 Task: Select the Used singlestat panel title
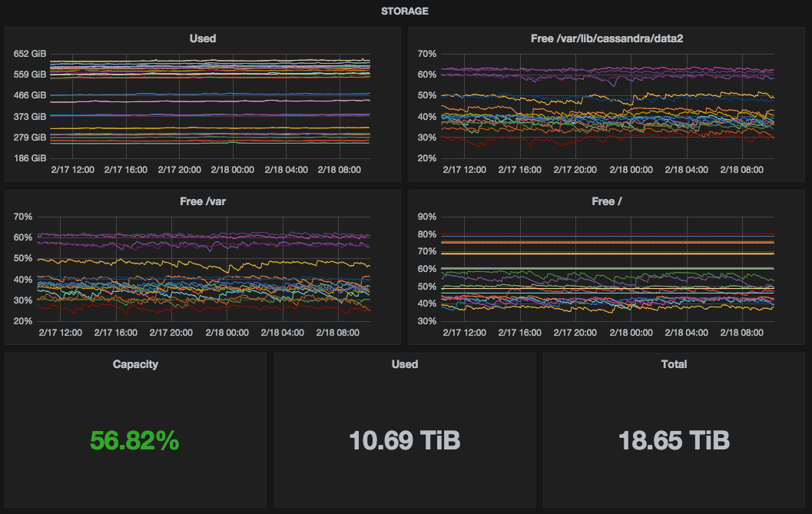click(404, 364)
